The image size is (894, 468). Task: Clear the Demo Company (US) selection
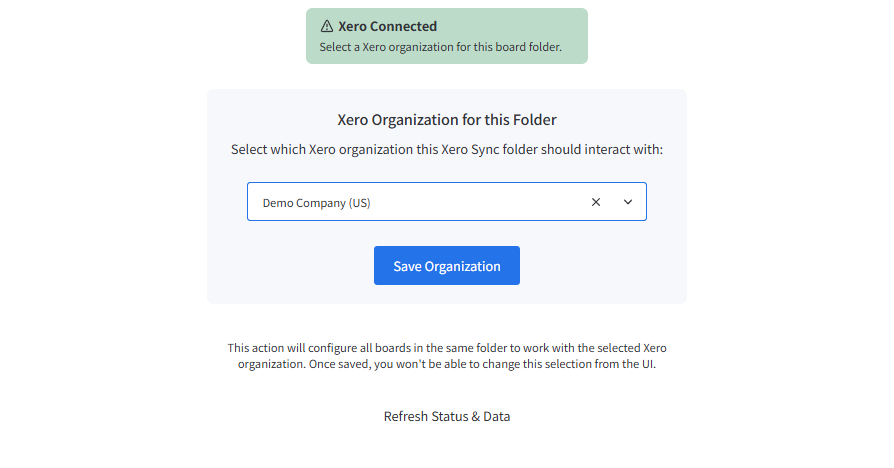pyautogui.click(x=596, y=202)
